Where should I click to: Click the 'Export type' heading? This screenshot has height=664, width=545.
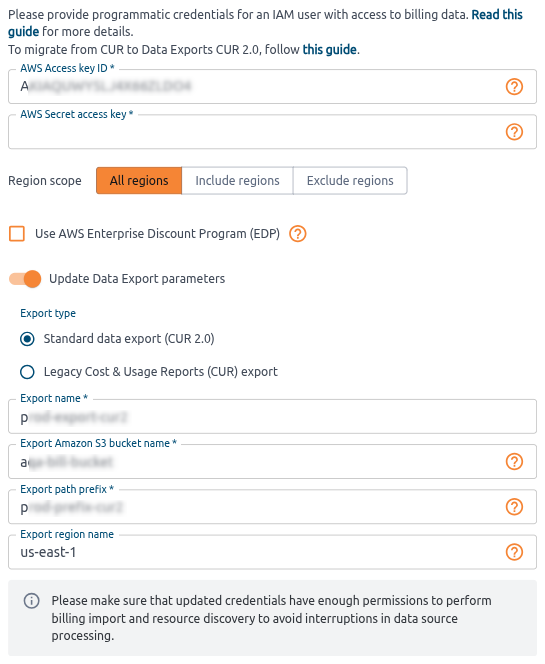coord(48,313)
